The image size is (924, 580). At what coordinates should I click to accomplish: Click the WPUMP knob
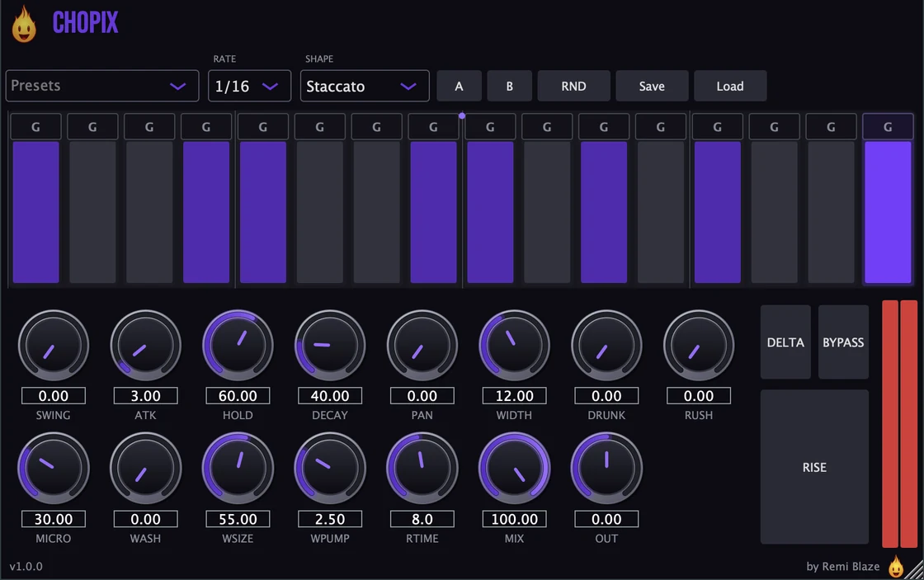click(x=330, y=469)
